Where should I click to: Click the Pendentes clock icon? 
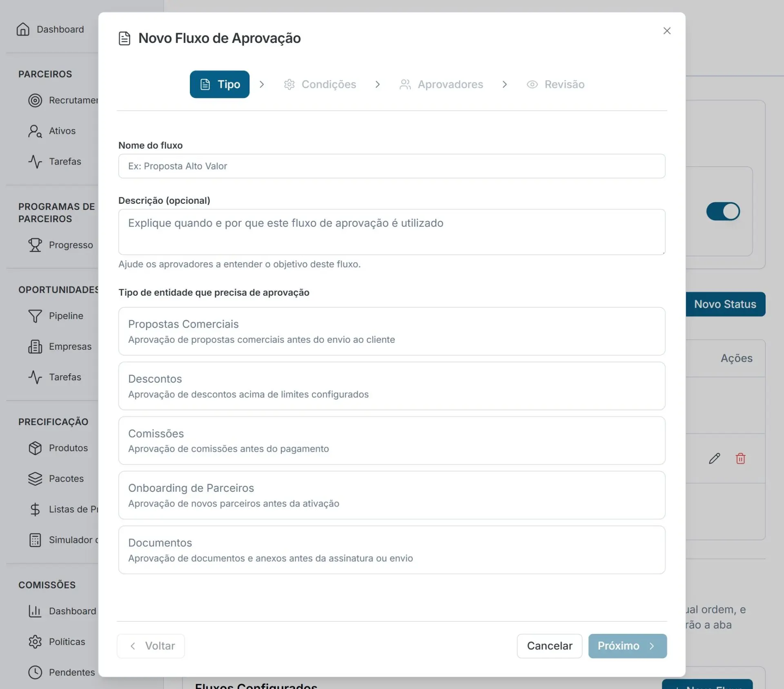coord(35,672)
